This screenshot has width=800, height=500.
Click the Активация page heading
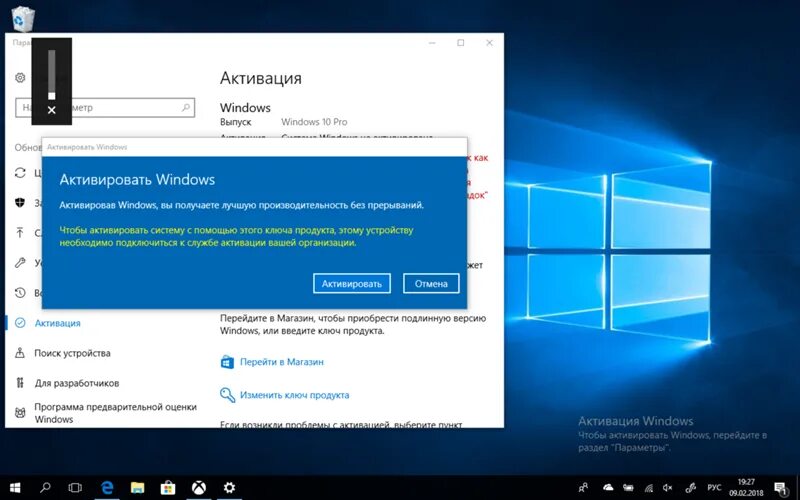pyautogui.click(x=261, y=78)
